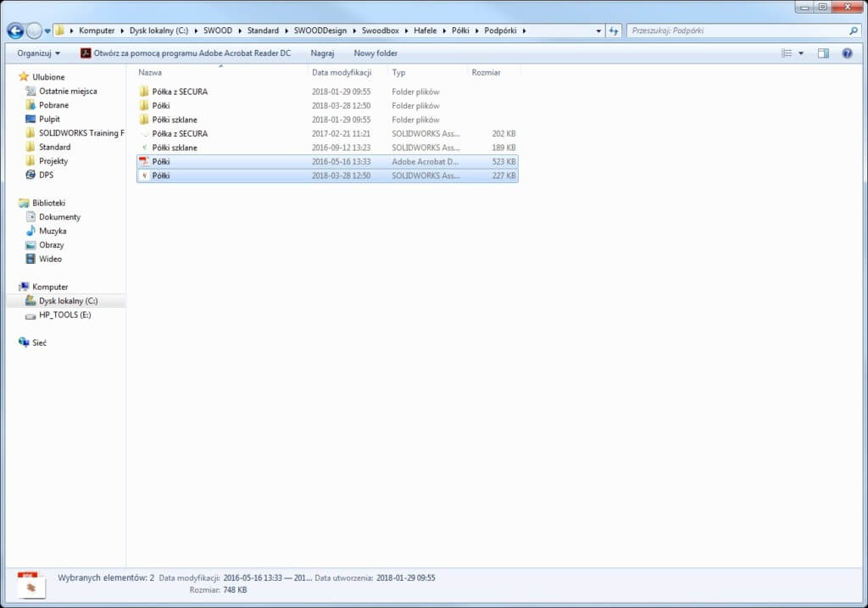Open the change view dropdown arrow

[x=801, y=53]
